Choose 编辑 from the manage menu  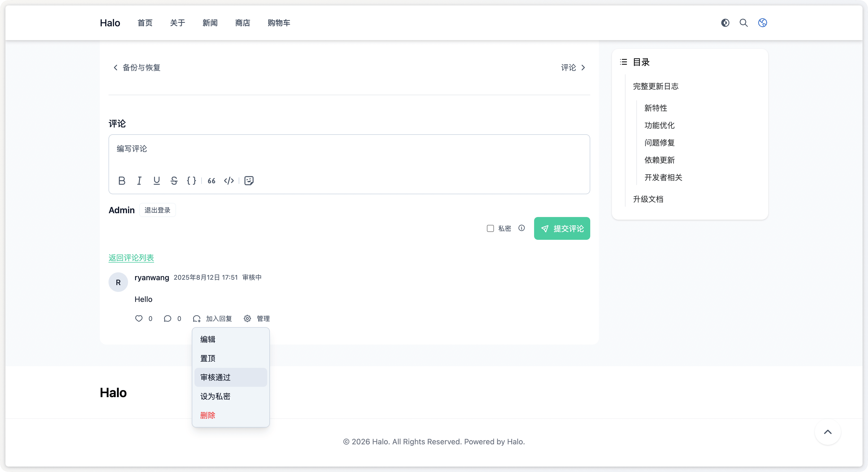coord(231,339)
